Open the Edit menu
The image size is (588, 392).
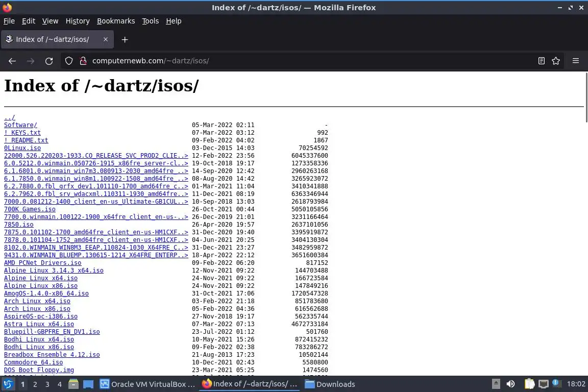29,21
